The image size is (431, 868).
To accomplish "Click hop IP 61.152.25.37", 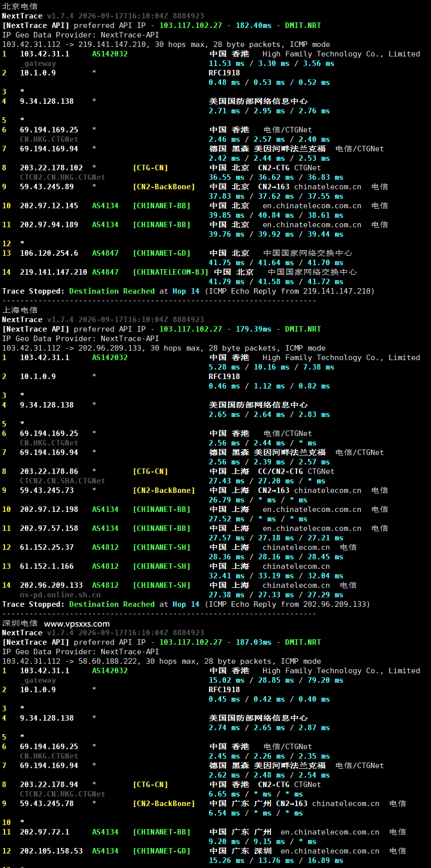I will (47, 547).
